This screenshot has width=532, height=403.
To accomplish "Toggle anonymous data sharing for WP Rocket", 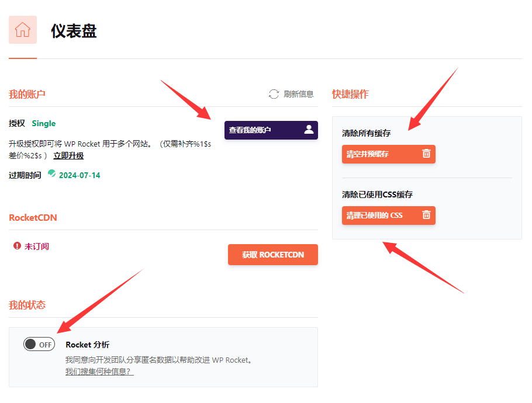I will point(39,344).
